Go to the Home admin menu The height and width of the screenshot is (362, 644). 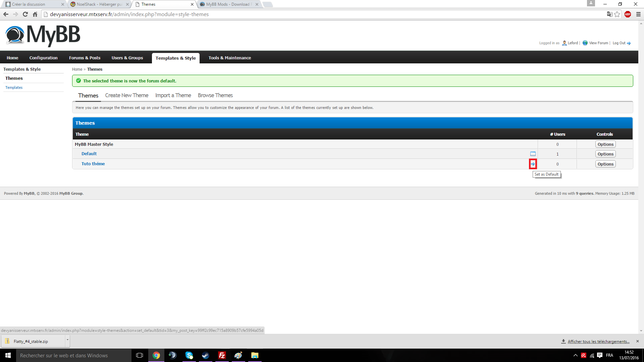tap(12, 58)
